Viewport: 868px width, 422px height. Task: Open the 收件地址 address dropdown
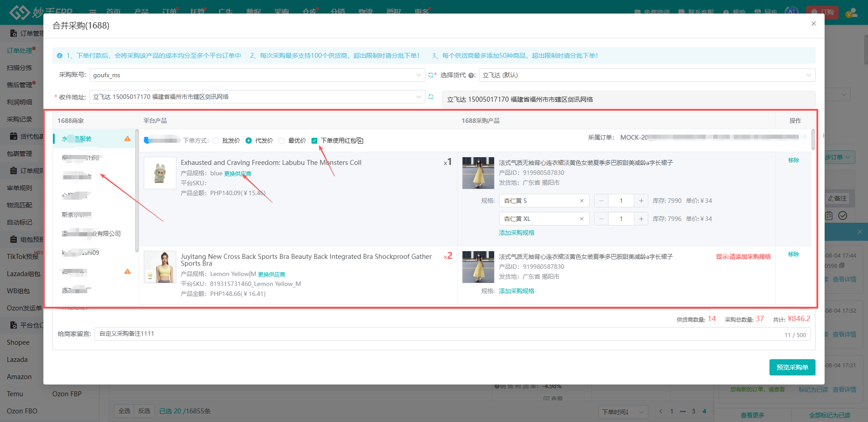[257, 97]
